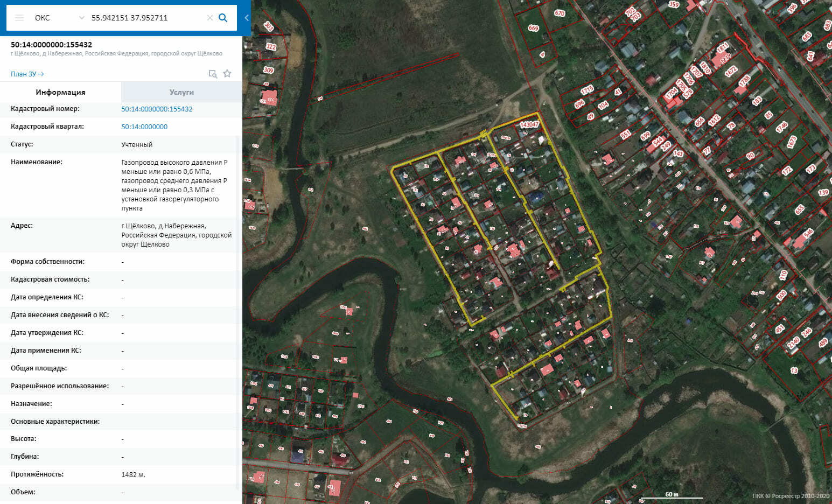Clear the search field with X icon
The width and height of the screenshot is (832, 504).
(210, 18)
